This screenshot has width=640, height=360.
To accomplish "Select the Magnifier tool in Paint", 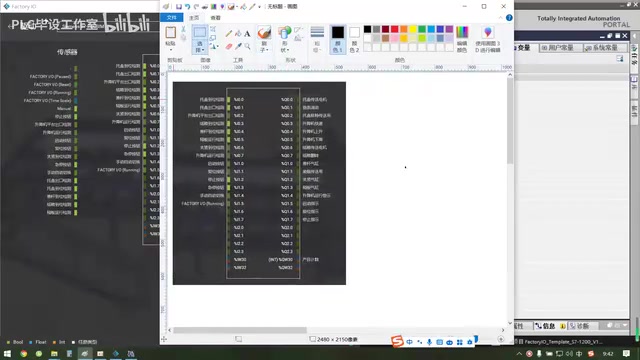I will (x=247, y=46).
